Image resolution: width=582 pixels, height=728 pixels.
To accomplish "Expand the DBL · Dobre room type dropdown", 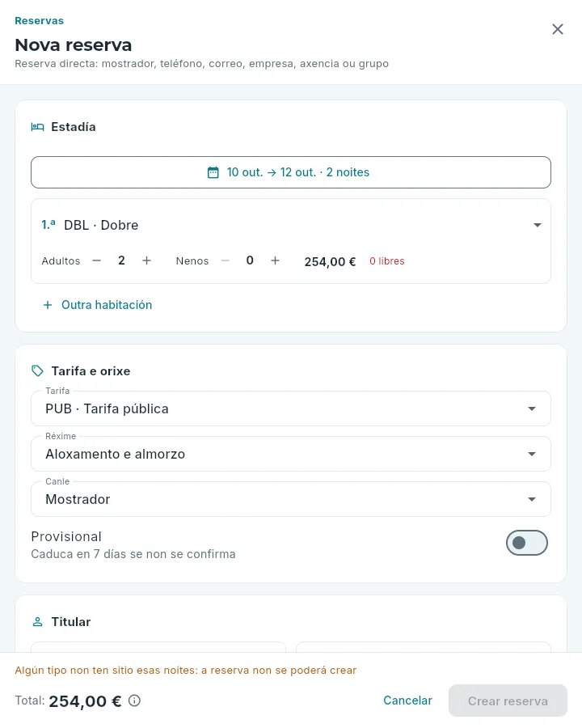I will [x=291, y=225].
